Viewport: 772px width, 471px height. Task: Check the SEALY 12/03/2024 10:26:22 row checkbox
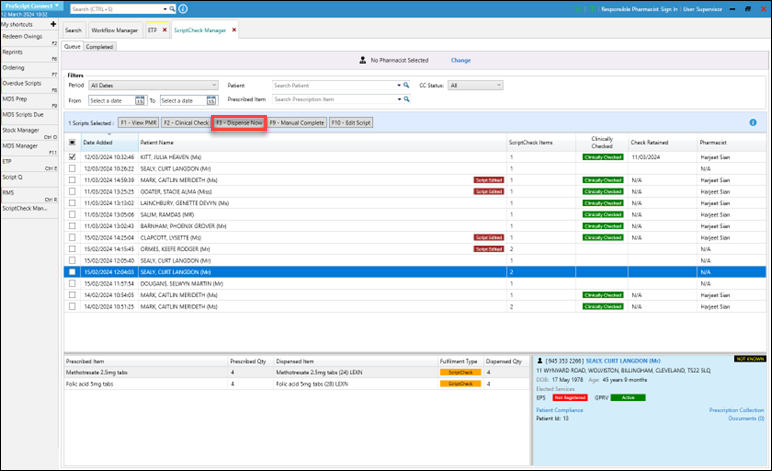pos(72,168)
